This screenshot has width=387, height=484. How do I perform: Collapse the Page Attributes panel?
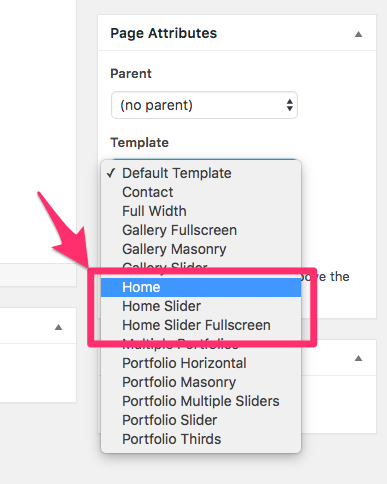coord(358,34)
